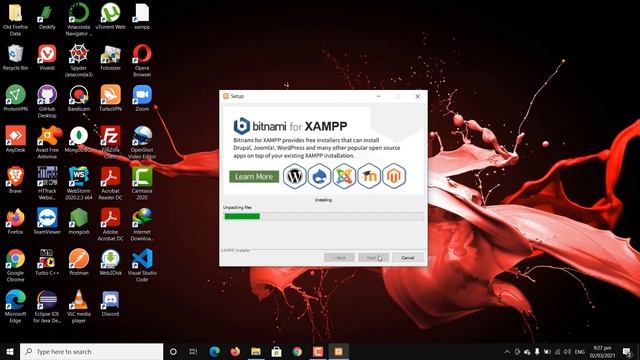Select the Bandicam shortcut
The height and width of the screenshot is (360, 640).
pos(79,99)
